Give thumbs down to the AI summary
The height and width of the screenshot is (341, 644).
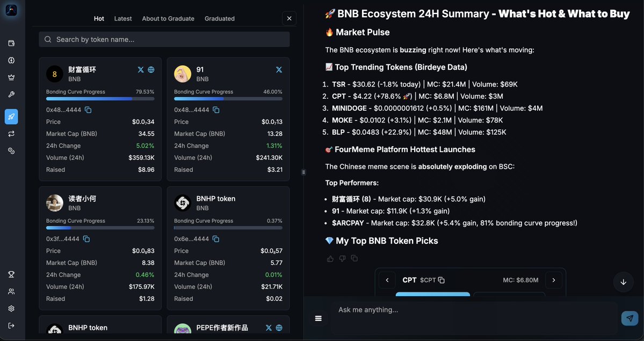pos(342,258)
